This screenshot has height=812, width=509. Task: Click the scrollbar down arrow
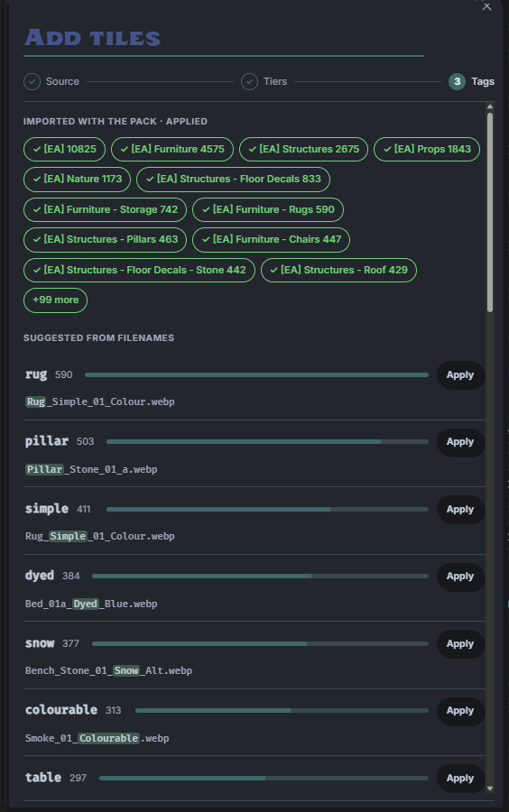click(x=490, y=789)
